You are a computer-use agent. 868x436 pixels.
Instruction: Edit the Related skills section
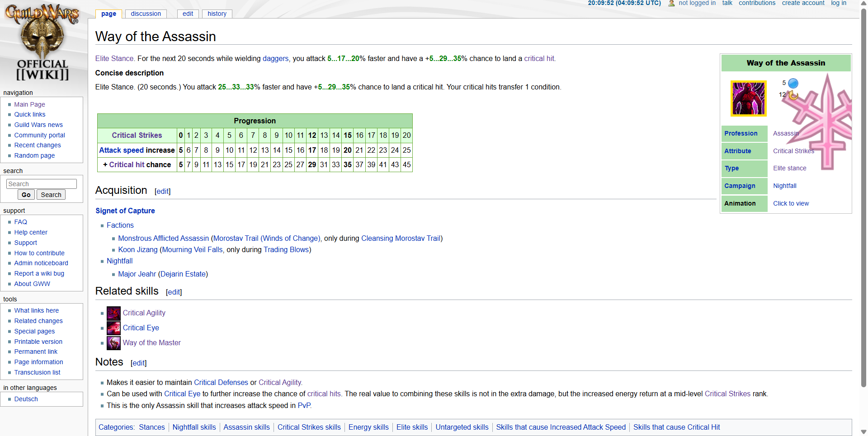click(174, 292)
